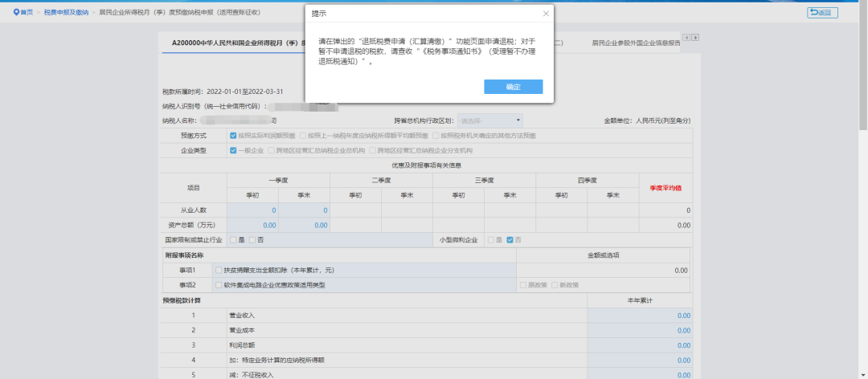
Task: Toggle 一般企业 checkbox
Action: click(x=233, y=150)
